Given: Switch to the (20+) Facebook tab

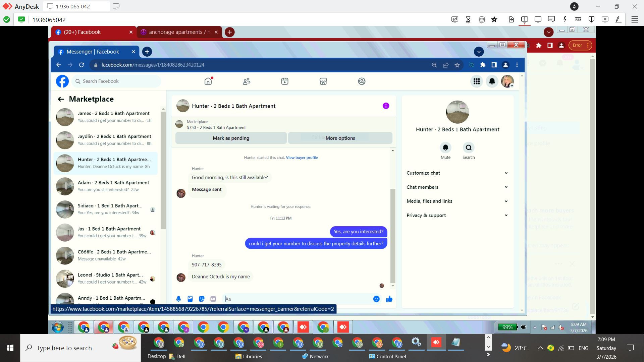Looking at the screenshot, I should [x=94, y=32].
